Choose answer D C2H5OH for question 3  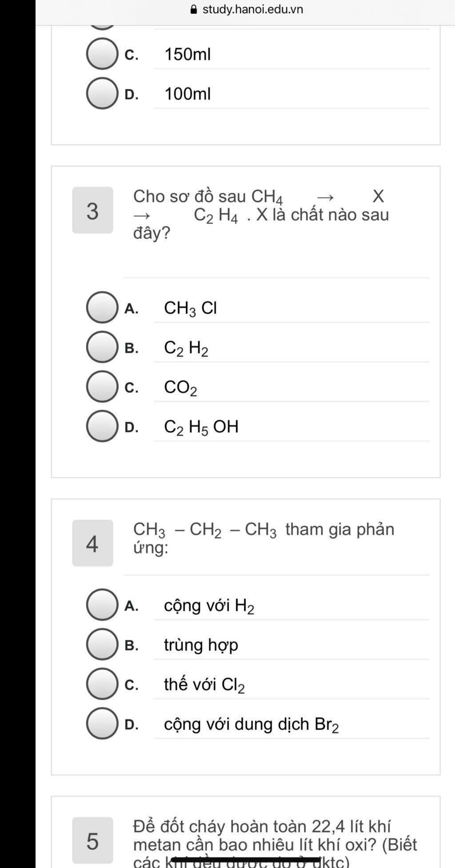[102, 426]
